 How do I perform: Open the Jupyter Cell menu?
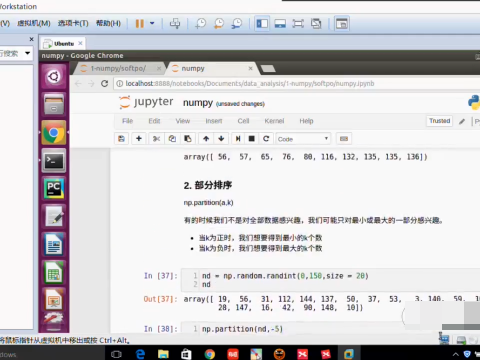pyautogui.click(x=243, y=121)
